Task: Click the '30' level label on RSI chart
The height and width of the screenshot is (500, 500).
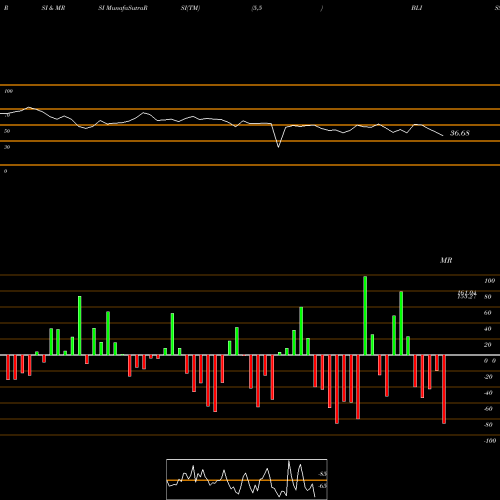Action: (7, 147)
